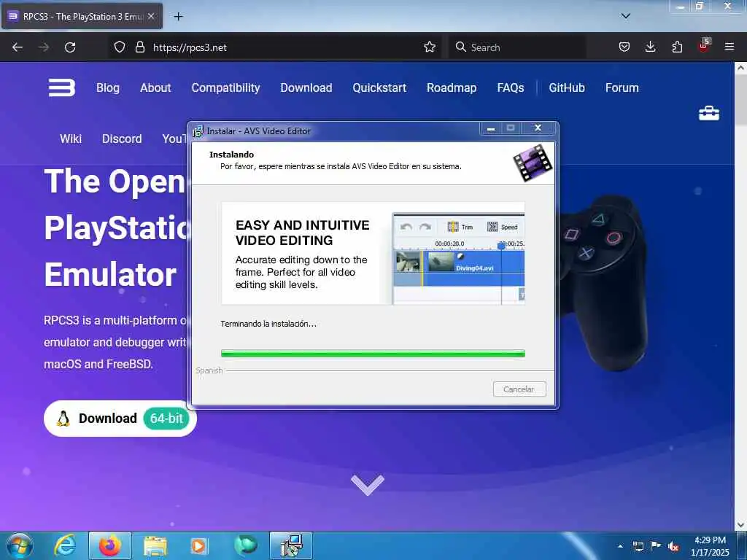Screen dimensions: 747x560
Task: Reload the current page
Action: click(x=70, y=47)
